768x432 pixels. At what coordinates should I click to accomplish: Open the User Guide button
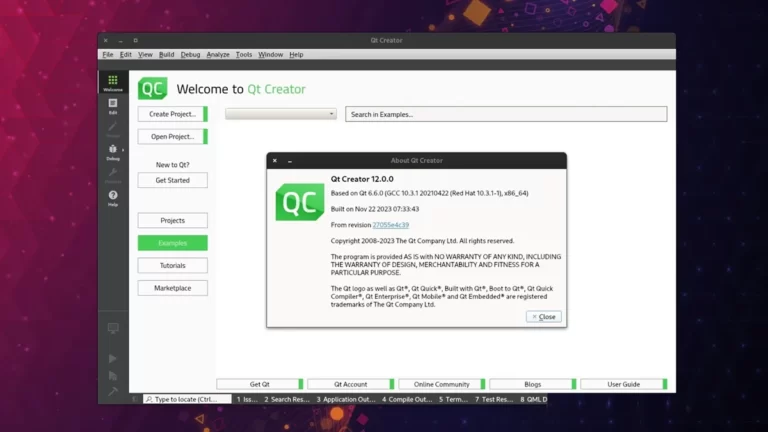tap(624, 384)
